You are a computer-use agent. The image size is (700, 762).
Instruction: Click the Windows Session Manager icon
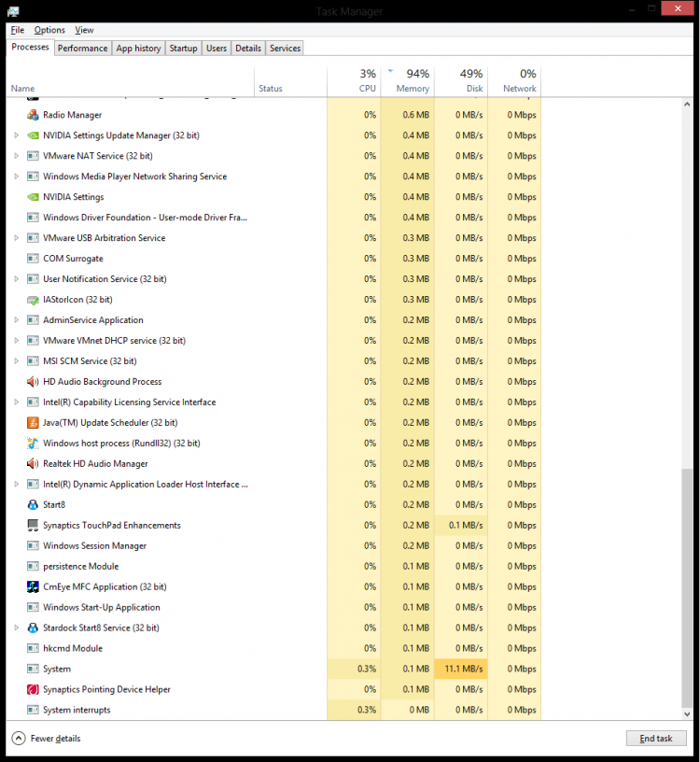pyautogui.click(x=33, y=545)
